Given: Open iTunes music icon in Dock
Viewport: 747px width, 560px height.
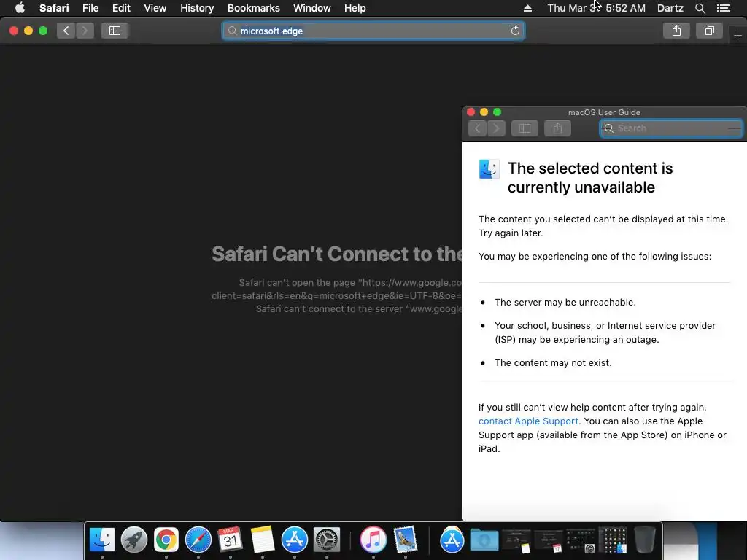Looking at the screenshot, I should (x=373, y=540).
